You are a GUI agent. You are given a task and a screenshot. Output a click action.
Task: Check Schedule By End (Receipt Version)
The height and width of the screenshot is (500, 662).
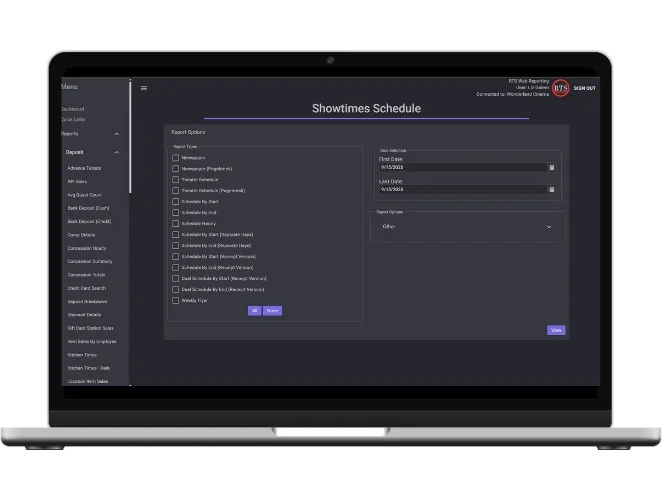click(x=176, y=267)
